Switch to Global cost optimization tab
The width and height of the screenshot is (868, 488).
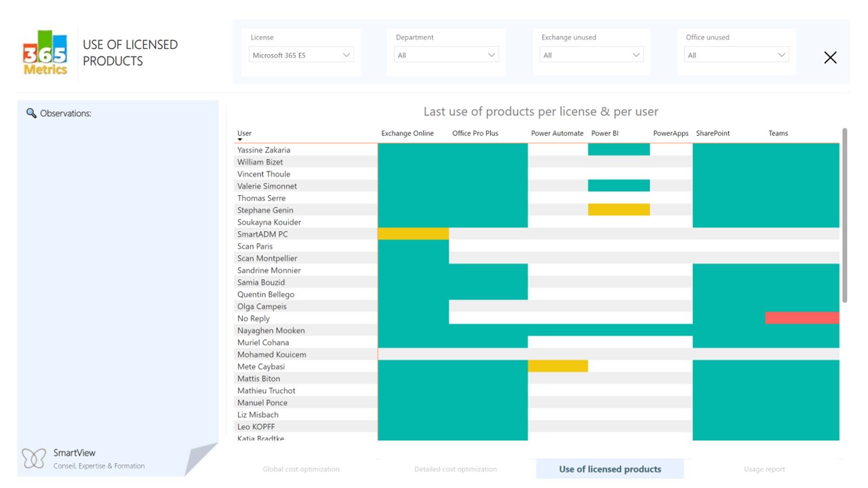point(301,469)
